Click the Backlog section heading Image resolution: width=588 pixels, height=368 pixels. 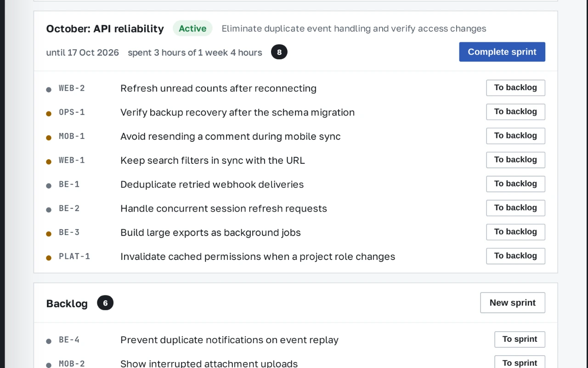click(x=67, y=304)
